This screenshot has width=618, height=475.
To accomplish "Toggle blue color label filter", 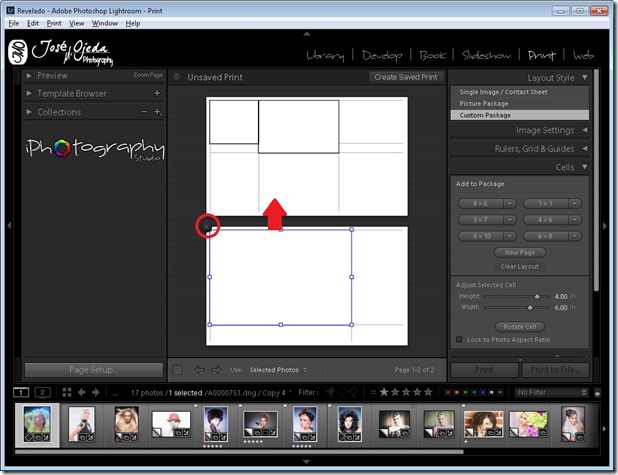I will [x=474, y=392].
